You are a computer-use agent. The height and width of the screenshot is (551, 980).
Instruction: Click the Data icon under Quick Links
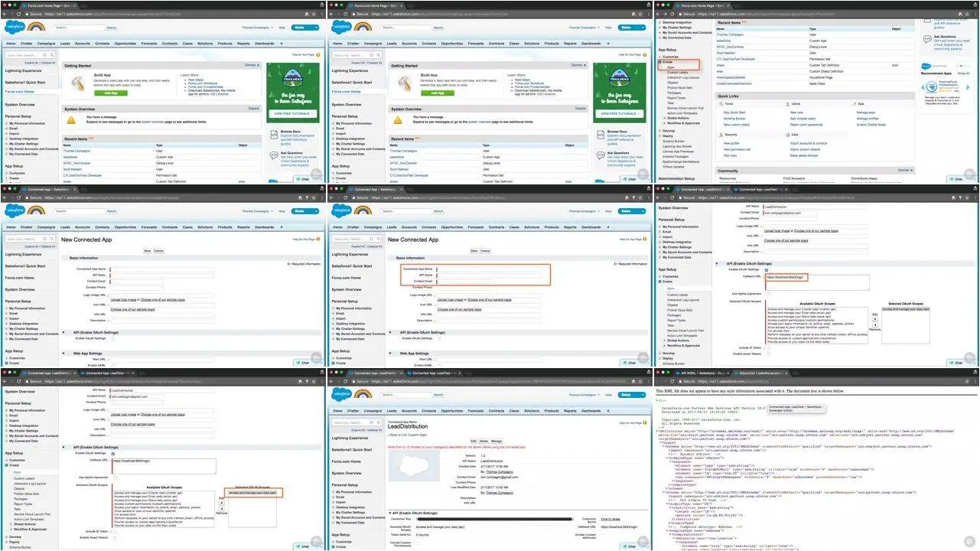pos(788,134)
